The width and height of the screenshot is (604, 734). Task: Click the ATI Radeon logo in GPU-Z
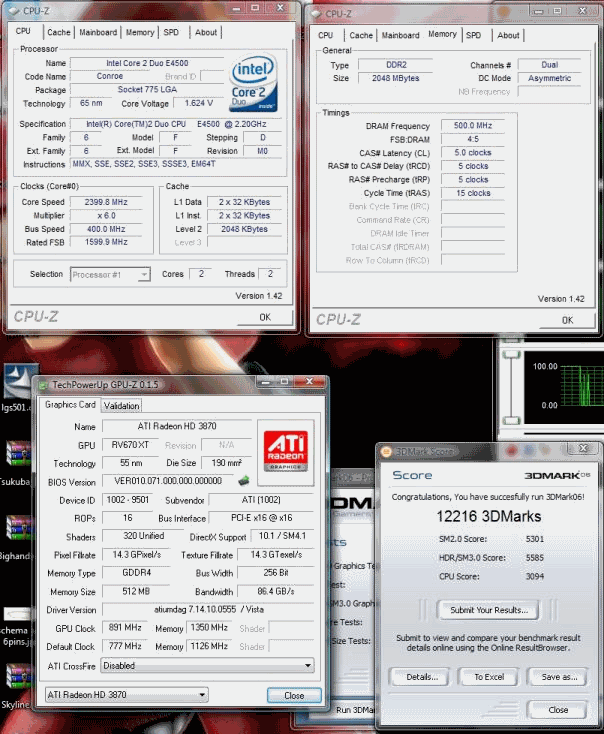(286, 451)
